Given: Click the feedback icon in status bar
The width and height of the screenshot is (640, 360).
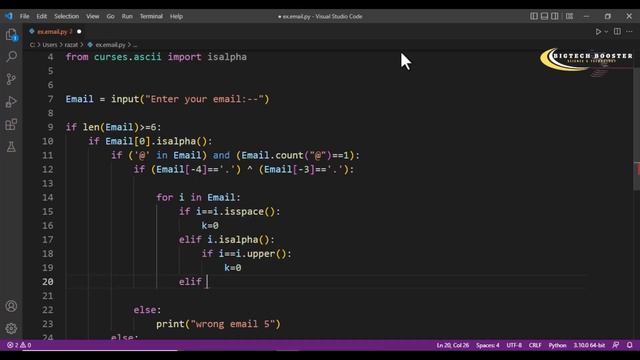Looking at the screenshot, I should pyautogui.click(x=616, y=345).
